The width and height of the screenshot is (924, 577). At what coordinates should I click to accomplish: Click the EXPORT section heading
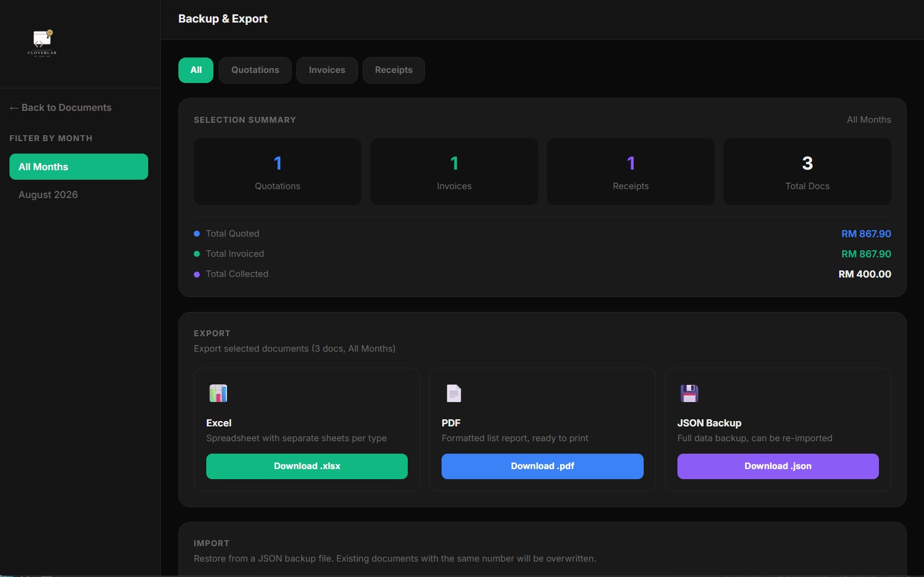click(212, 333)
